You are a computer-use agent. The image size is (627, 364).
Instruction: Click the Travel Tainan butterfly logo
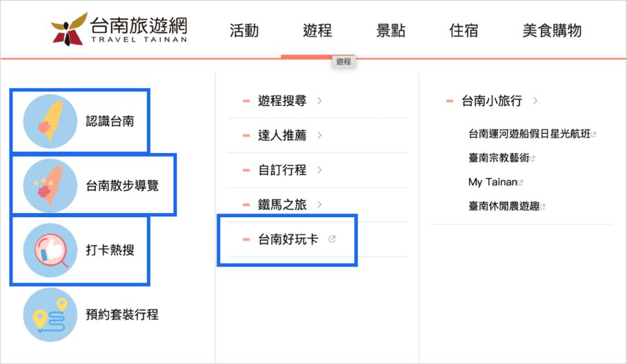(x=69, y=29)
